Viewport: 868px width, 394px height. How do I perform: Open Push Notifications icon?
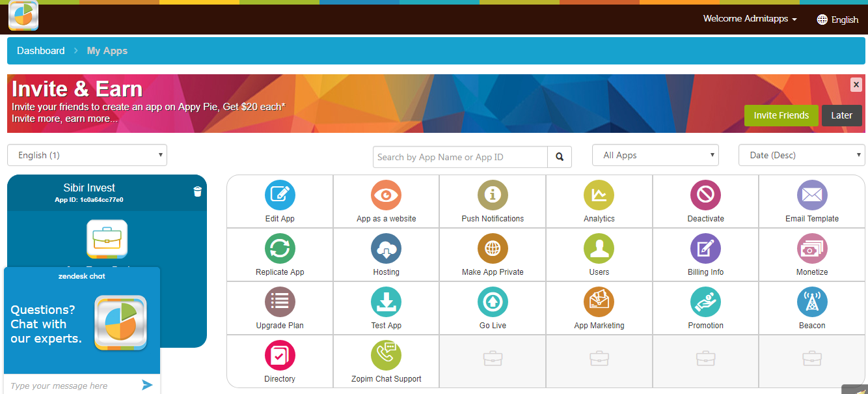pyautogui.click(x=493, y=195)
